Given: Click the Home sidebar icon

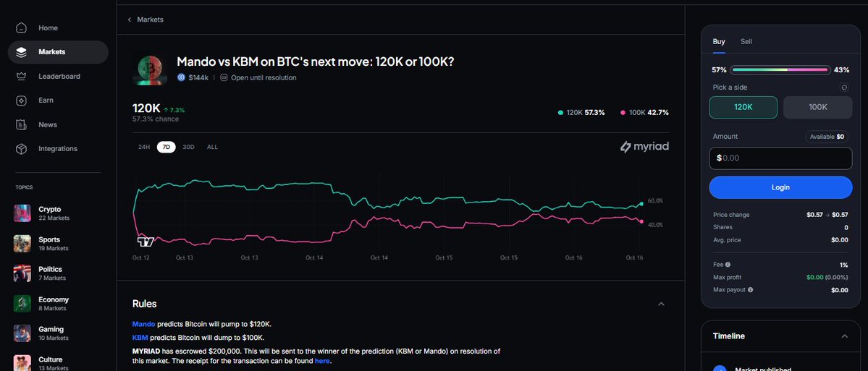Looking at the screenshot, I should pyautogui.click(x=21, y=27).
